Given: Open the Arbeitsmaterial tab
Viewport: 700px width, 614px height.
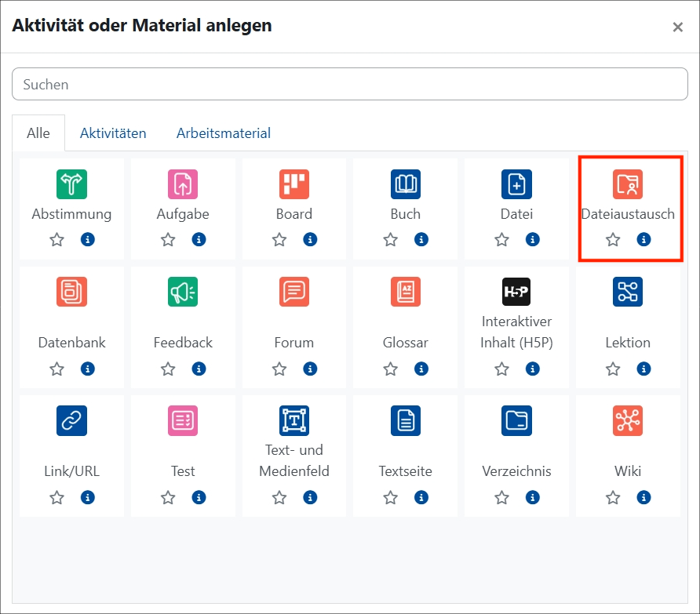Looking at the screenshot, I should [224, 133].
